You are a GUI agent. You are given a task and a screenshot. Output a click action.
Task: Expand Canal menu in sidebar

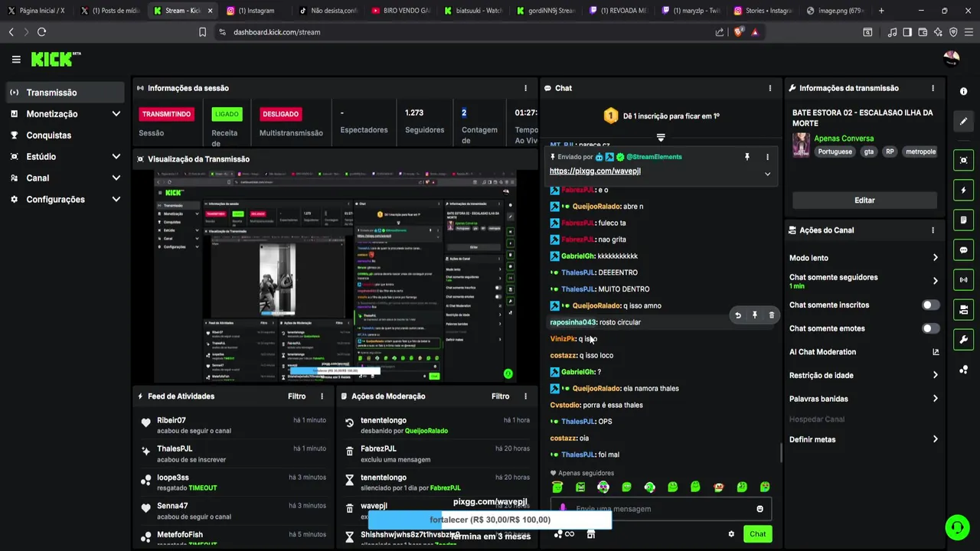(116, 178)
